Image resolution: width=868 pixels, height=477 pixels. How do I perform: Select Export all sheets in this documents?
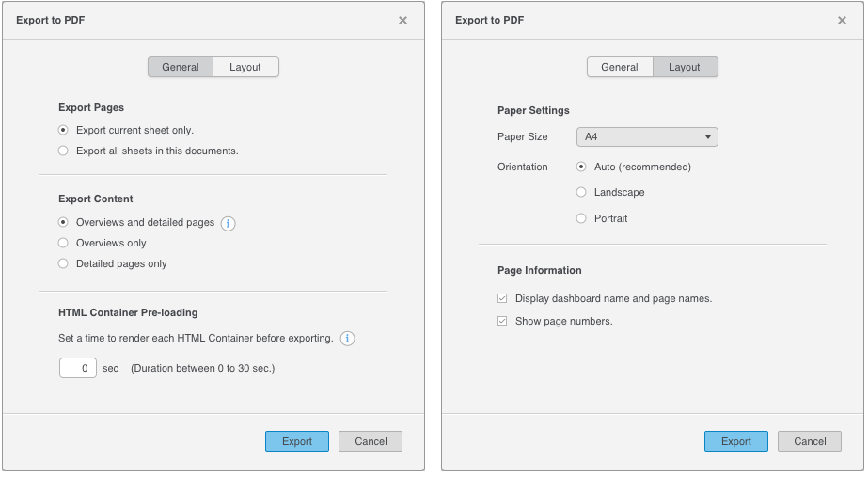pyautogui.click(x=63, y=151)
